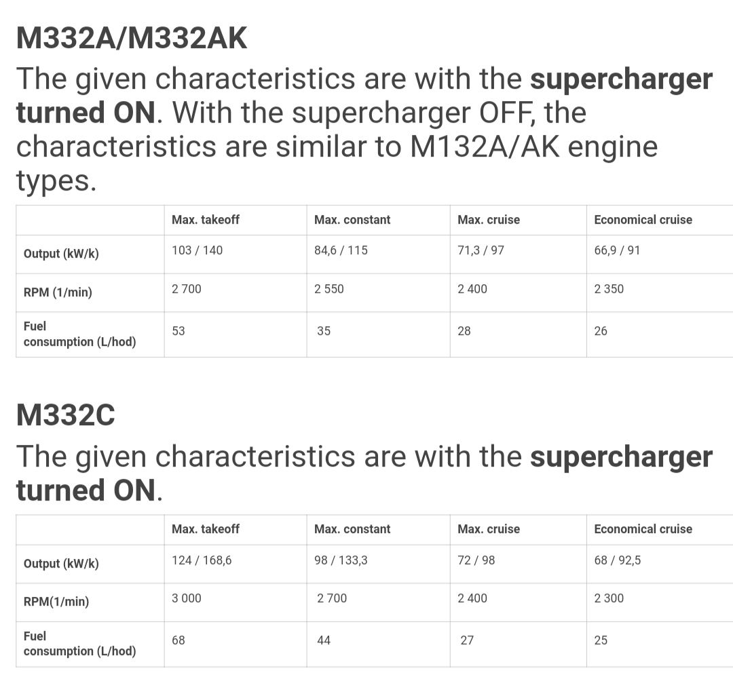Screen dimensions: 733x700
Task: Click the 98 / 133,3 output value
Action: pyautogui.click(x=341, y=560)
